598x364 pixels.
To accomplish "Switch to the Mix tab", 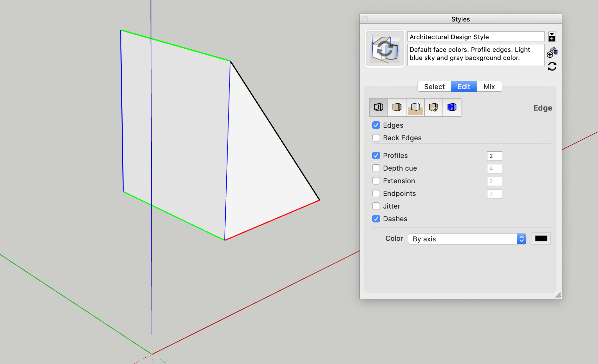I will point(489,87).
